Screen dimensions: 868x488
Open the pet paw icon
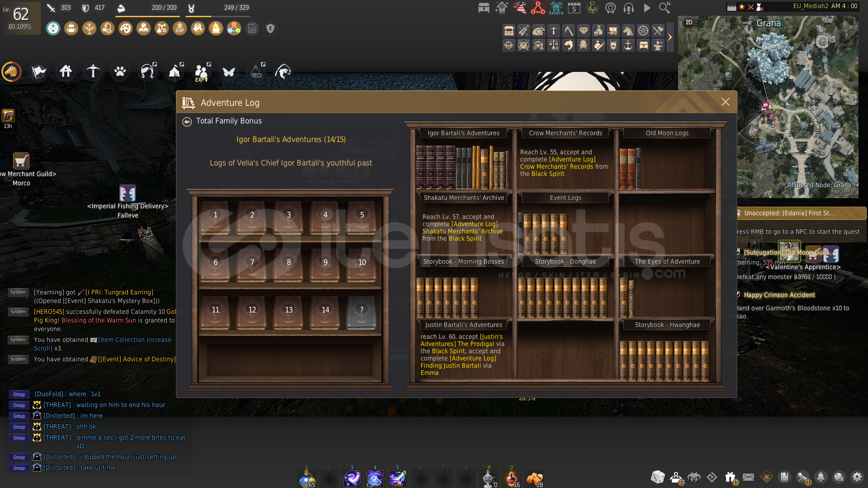[x=120, y=71]
